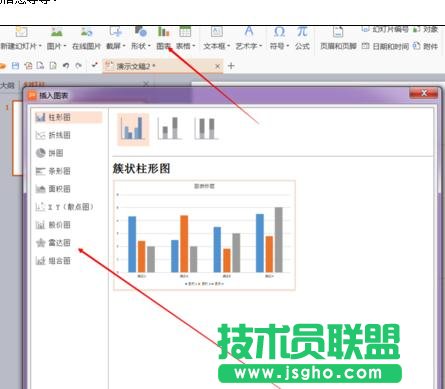The image size is (445, 389).
Task: Click the Table (表格) ribbon icon
Action: tap(185, 32)
